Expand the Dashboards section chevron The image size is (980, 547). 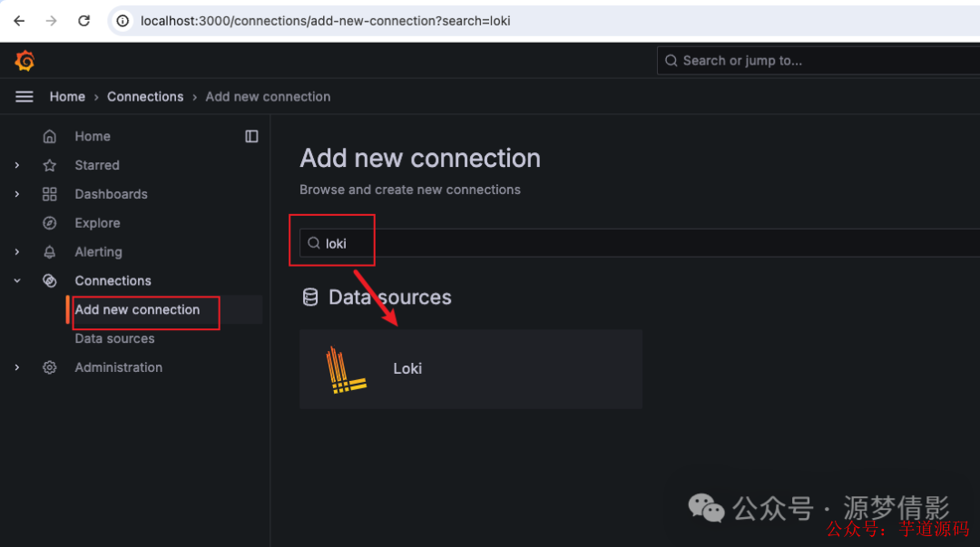click(17, 194)
